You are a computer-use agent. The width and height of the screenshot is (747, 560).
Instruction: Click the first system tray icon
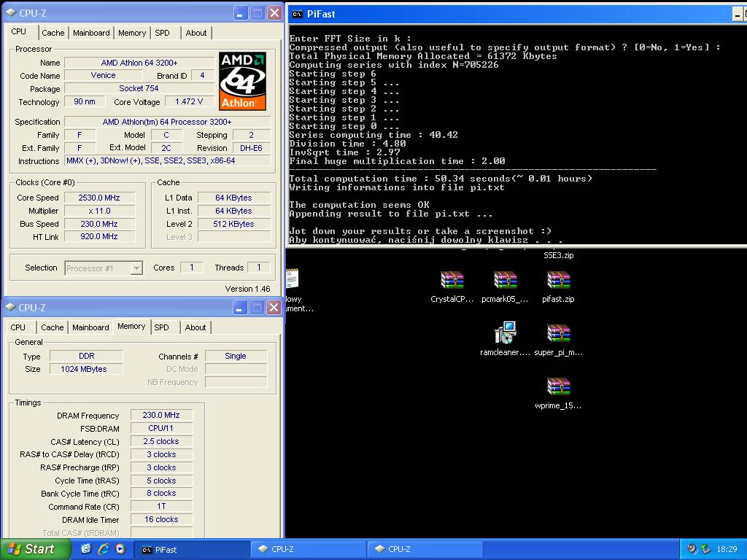point(692,549)
